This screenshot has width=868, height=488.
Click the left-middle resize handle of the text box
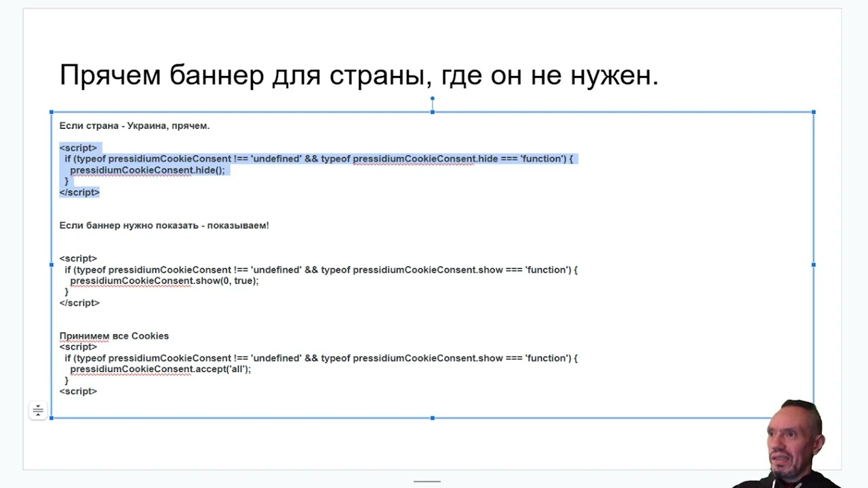coord(52,265)
